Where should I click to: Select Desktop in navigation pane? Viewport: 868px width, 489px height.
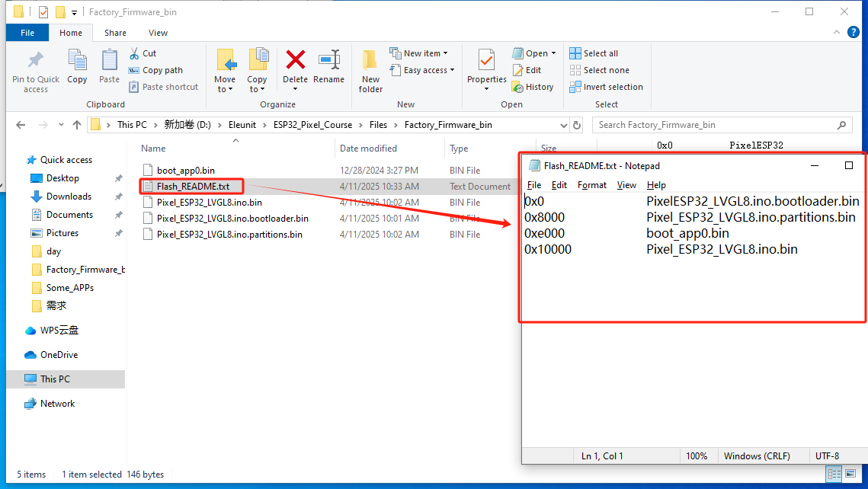pyautogui.click(x=62, y=178)
